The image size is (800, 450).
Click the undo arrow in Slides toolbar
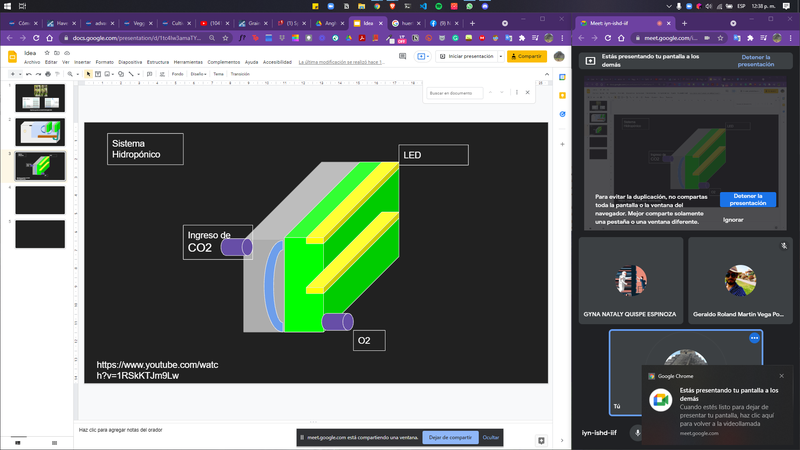29,74
